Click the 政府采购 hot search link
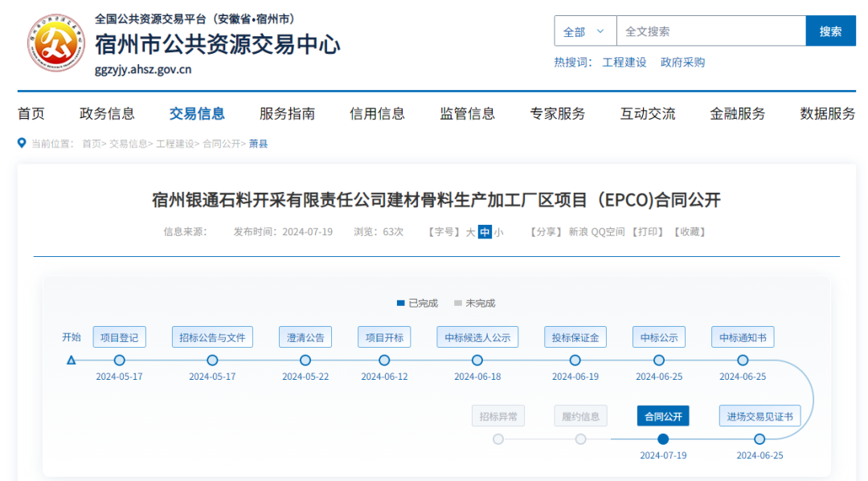 [682, 62]
